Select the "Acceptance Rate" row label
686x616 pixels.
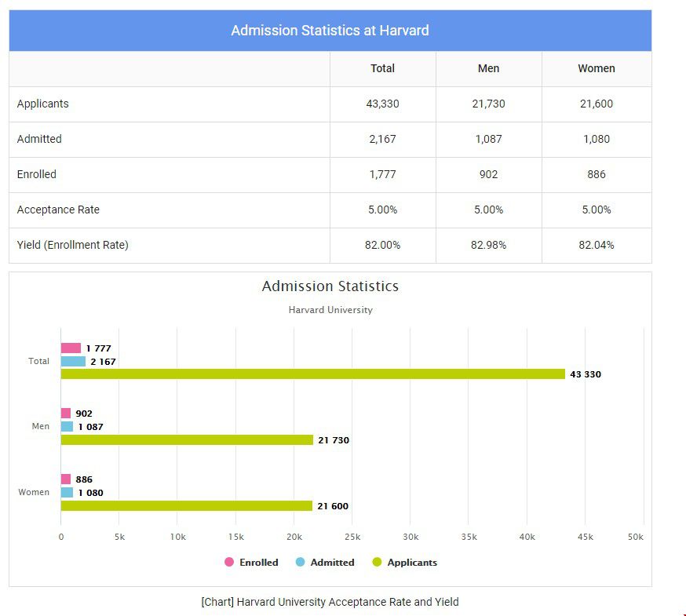pyautogui.click(x=58, y=210)
